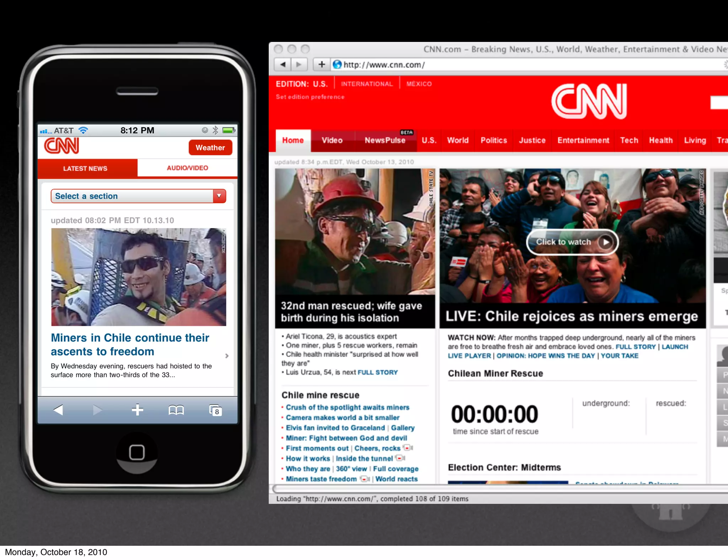Open the iPhone Safari tabs pages icon
This screenshot has height=560, width=728.
point(216,410)
